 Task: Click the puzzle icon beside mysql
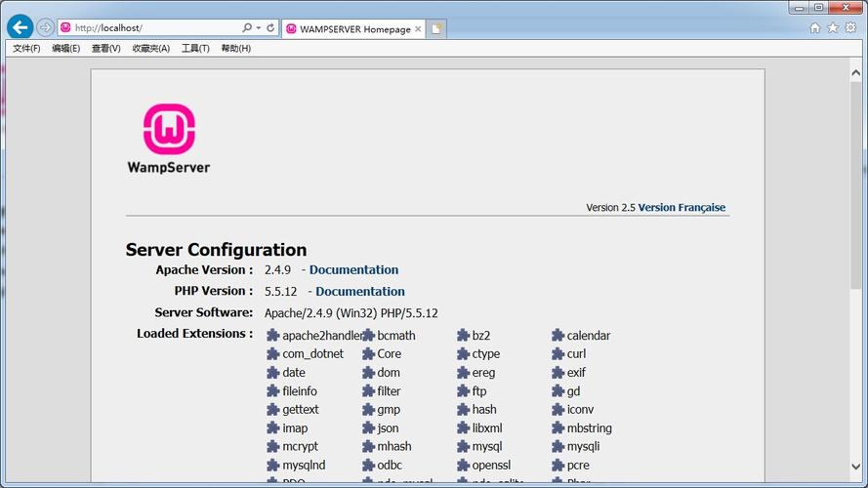[463, 446]
